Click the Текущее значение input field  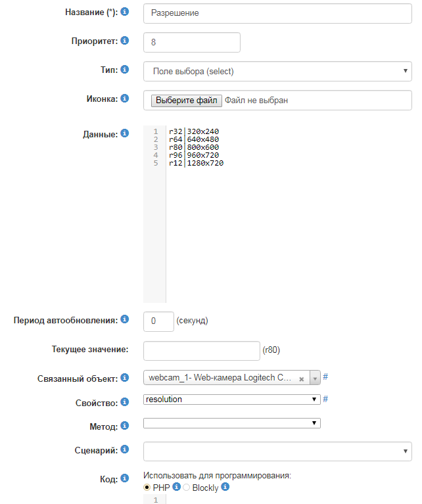tap(202, 351)
